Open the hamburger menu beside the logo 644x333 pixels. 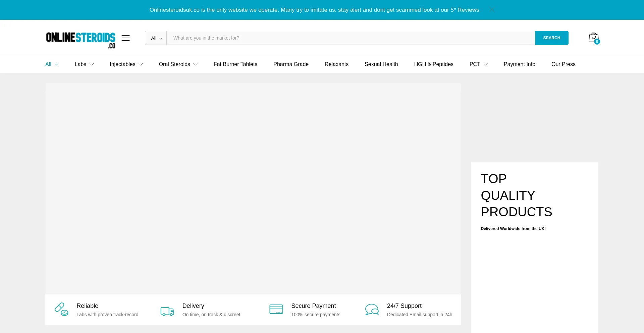(125, 38)
